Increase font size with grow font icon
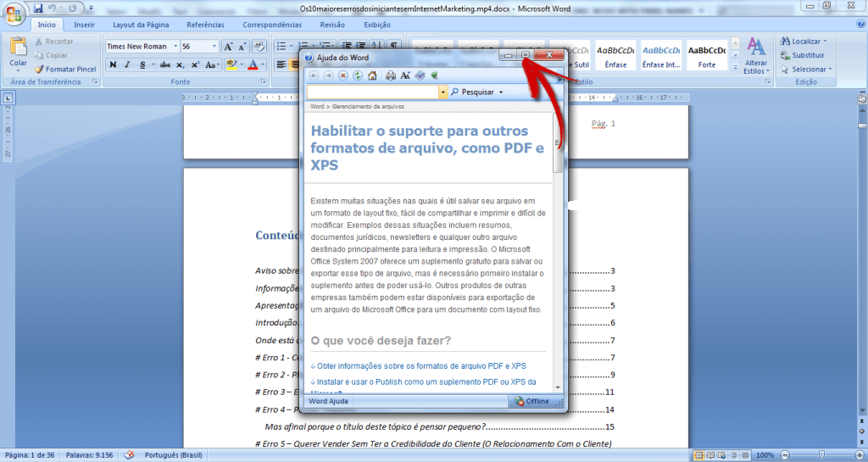Screen dimensions: 868x462 point(228,47)
